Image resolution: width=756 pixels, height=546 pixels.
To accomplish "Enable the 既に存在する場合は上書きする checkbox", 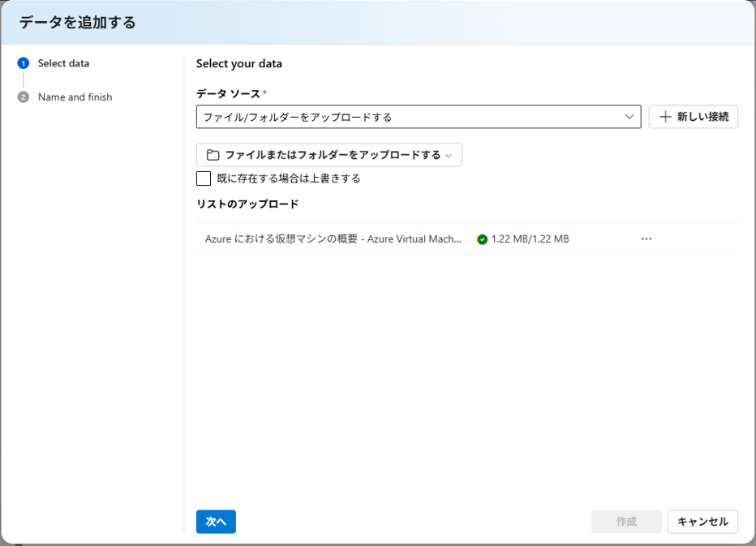I will click(204, 178).
